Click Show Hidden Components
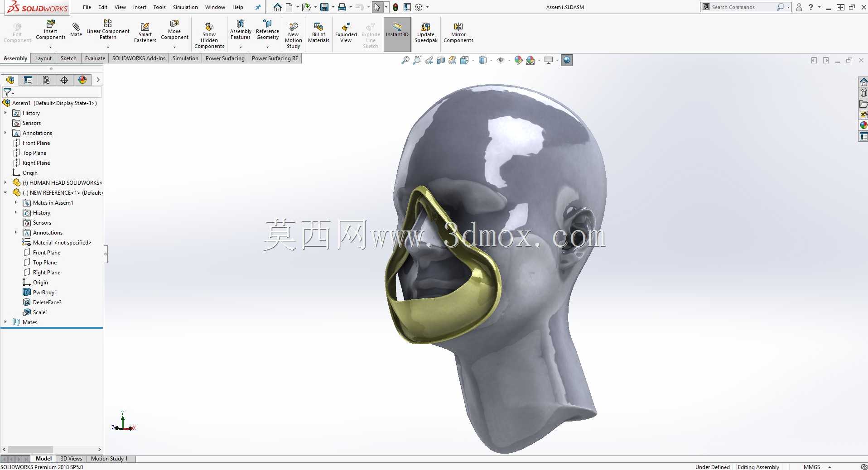The height and width of the screenshot is (470, 868). [x=209, y=35]
